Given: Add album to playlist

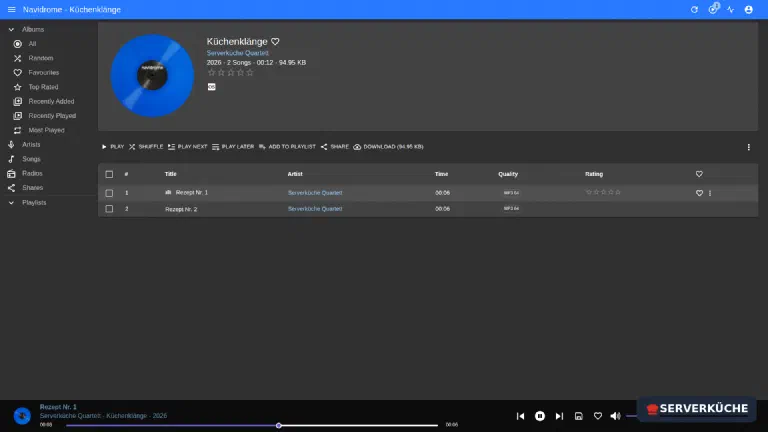Looking at the screenshot, I should tap(288, 146).
